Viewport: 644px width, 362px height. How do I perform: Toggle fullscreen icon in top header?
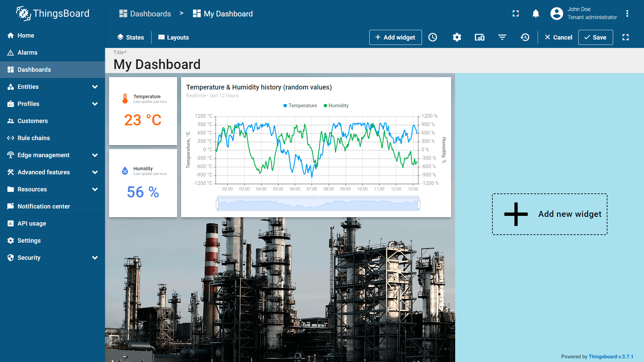[x=516, y=13]
